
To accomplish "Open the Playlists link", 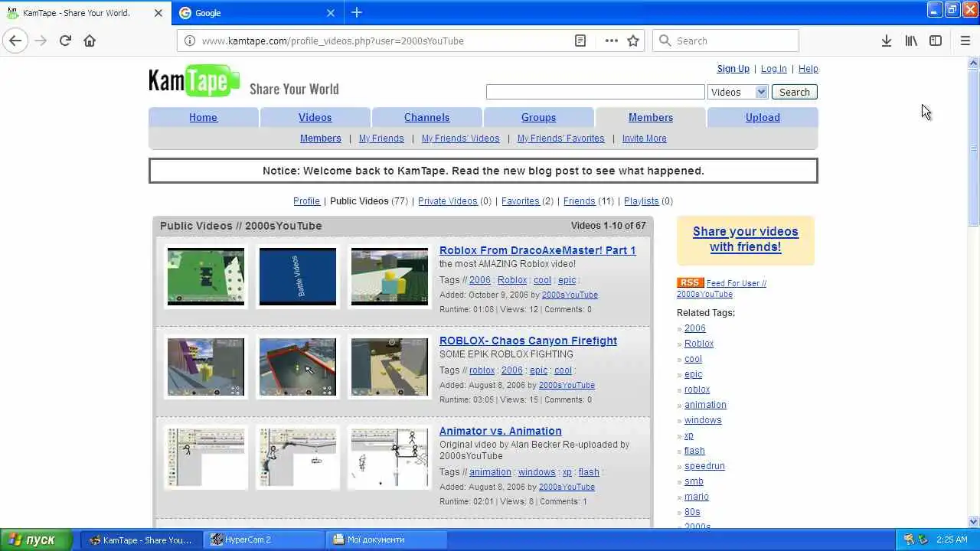I will 641,201.
